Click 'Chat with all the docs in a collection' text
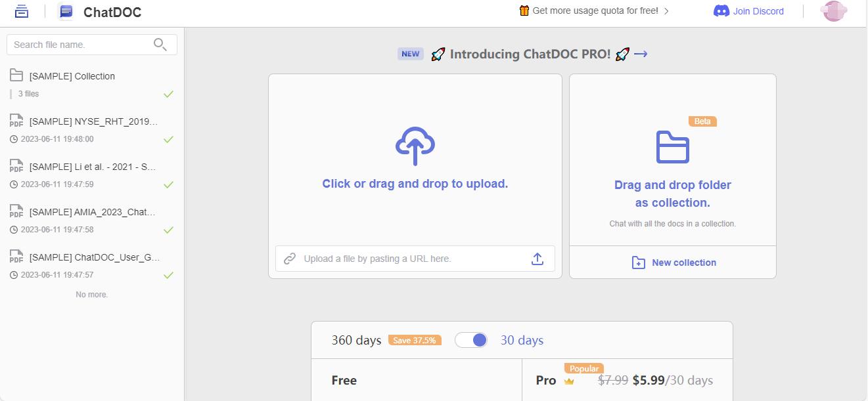This screenshot has width=868, height=401. pos(673,224)
